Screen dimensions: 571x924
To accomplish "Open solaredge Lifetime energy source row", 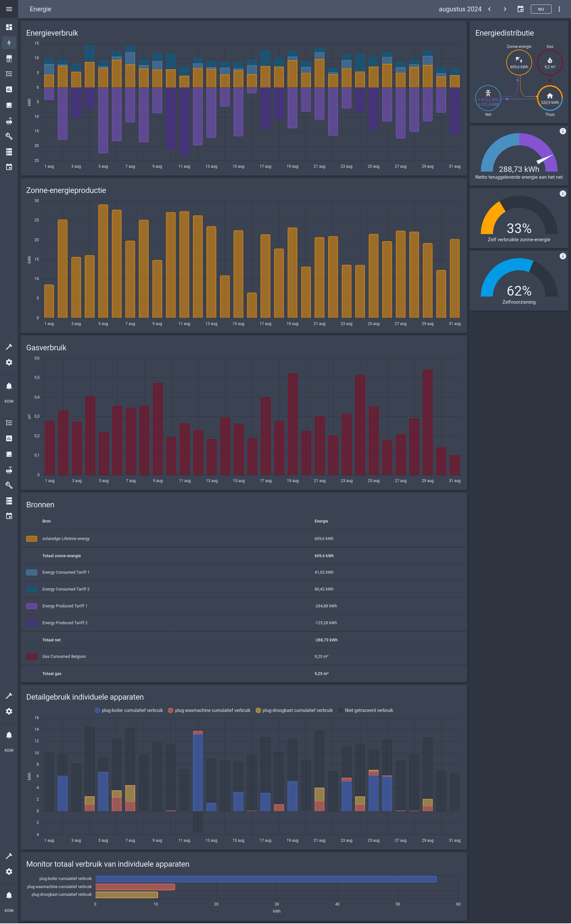I will (x=66, y=538).
